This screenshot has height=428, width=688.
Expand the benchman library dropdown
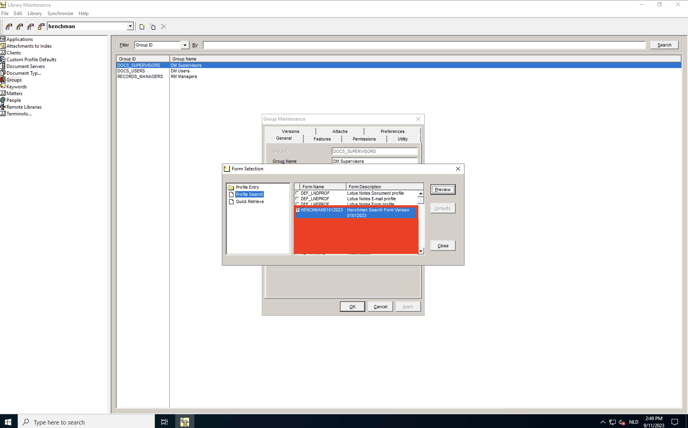point(130,27)
